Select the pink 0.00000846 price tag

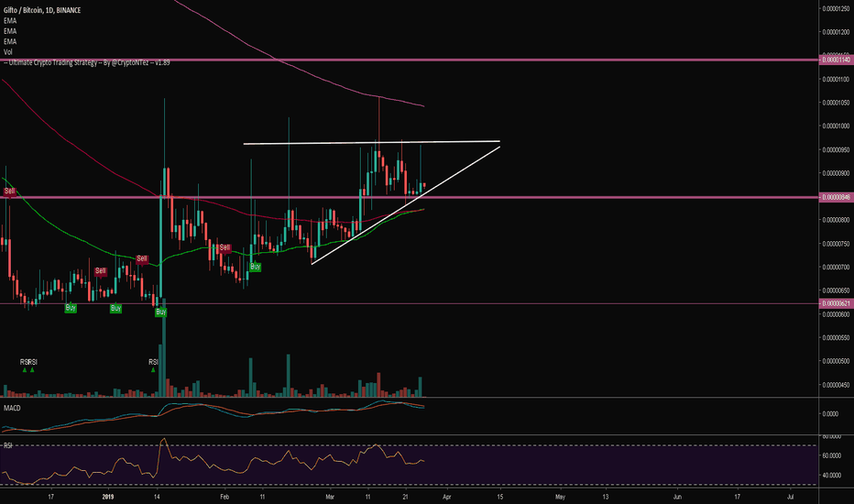pyautogui.click(x=836, y=197)
